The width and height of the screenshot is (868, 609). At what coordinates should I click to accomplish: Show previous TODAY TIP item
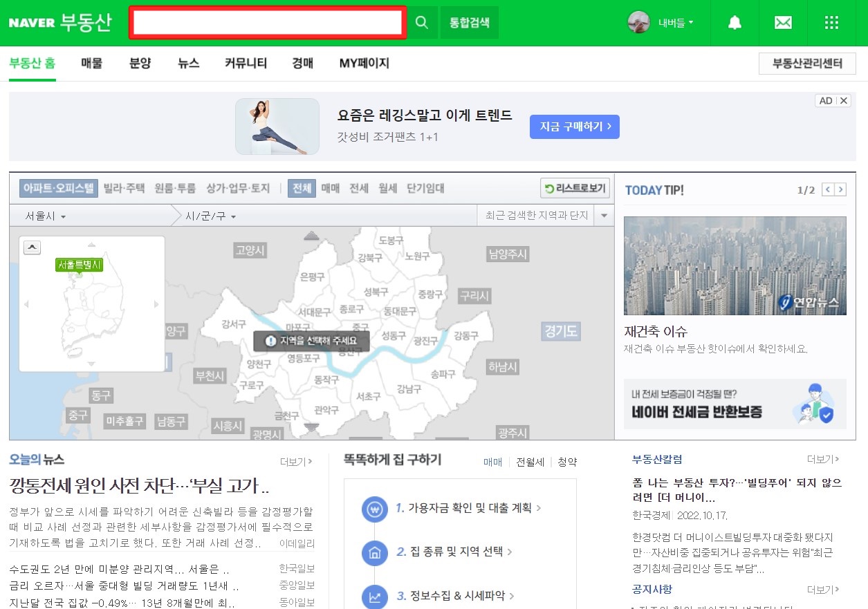[x=827, y=189]
